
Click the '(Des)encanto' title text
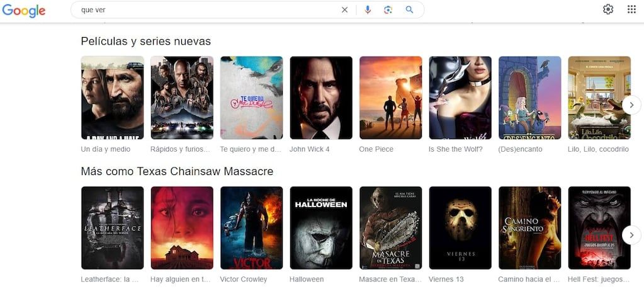(x=520, y=149)
